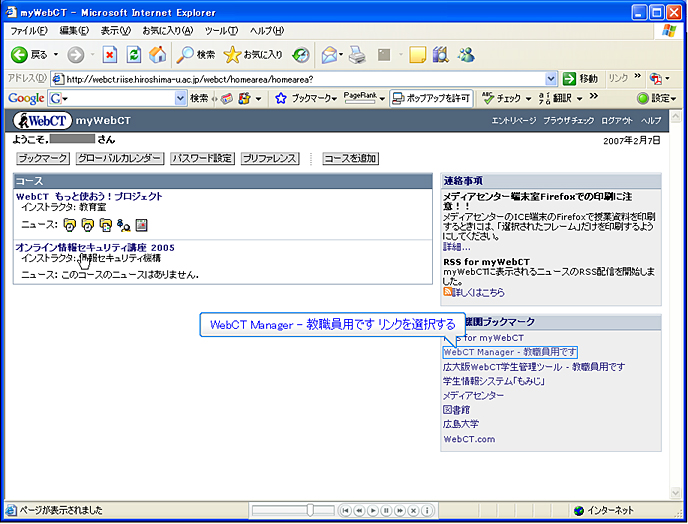
Task: Click the ログアウト link in header
Action: [616, 121]
